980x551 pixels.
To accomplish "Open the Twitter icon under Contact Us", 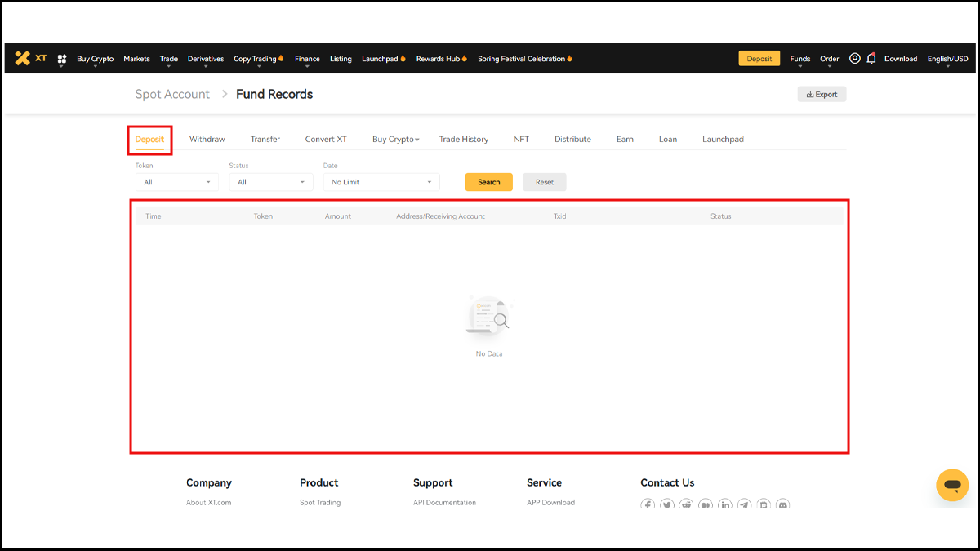I will click(x=667, y=505).
